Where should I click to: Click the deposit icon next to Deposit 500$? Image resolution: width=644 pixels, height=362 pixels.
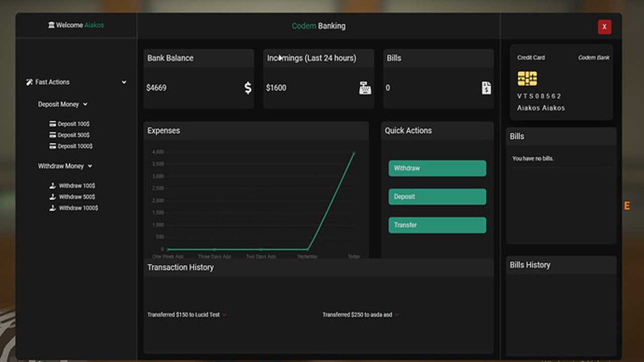53,135
